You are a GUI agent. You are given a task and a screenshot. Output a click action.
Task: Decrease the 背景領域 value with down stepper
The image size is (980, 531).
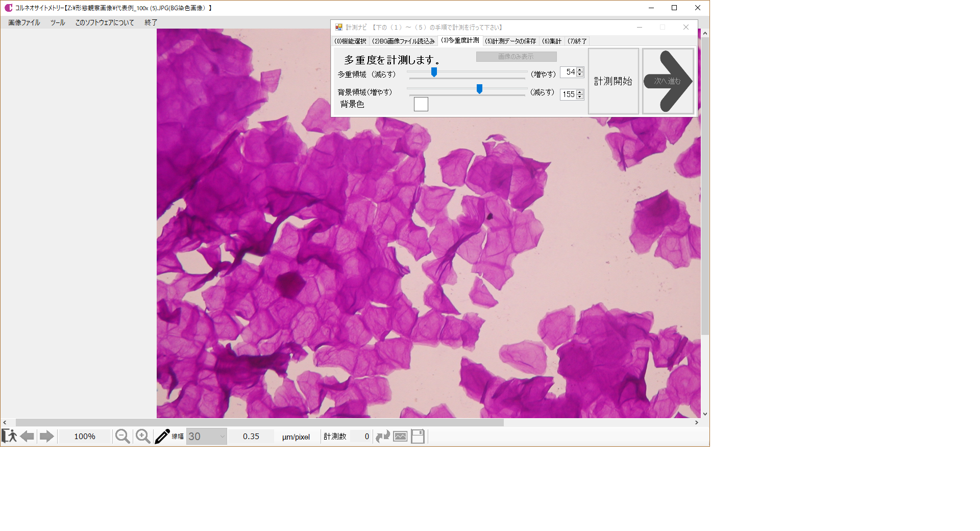(580, 97)
